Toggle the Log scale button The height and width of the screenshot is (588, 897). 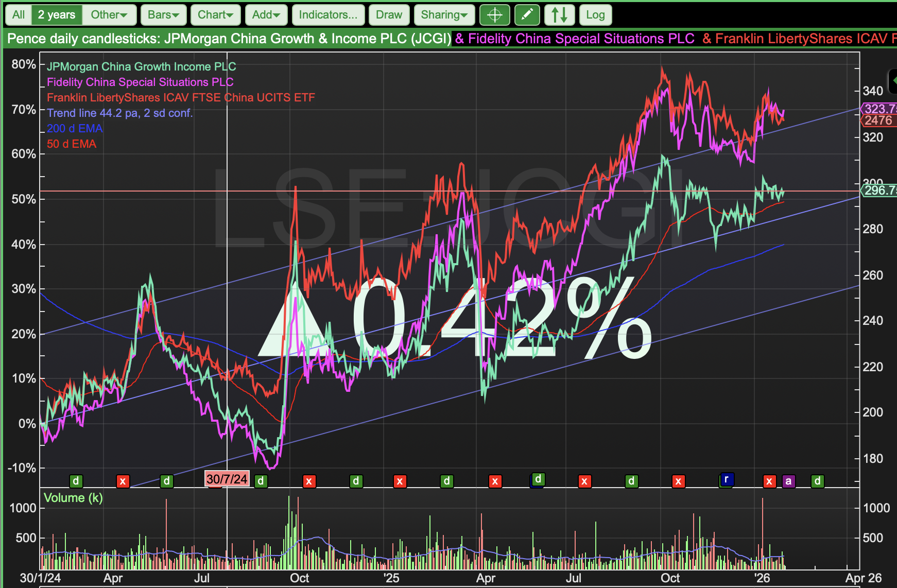[595, 15]
